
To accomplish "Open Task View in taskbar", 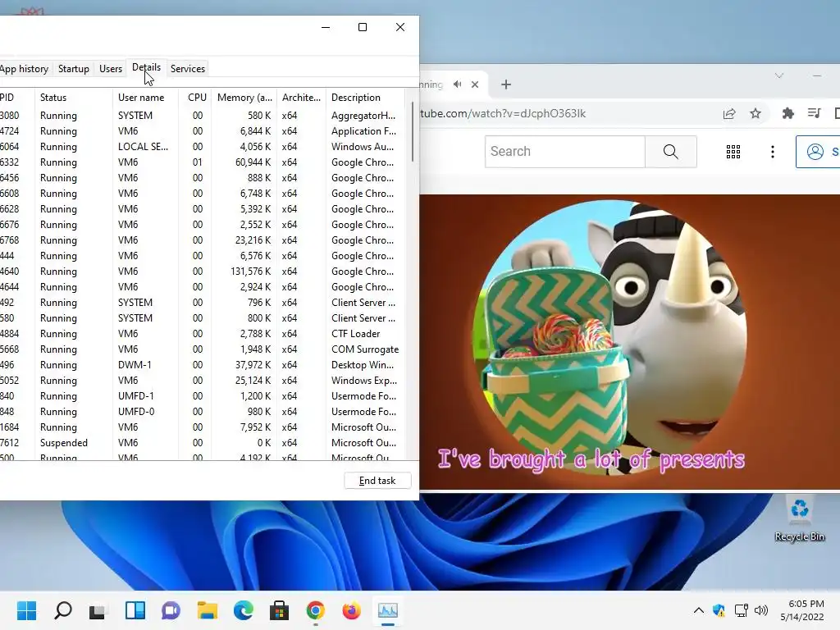I will coord(98,610).
